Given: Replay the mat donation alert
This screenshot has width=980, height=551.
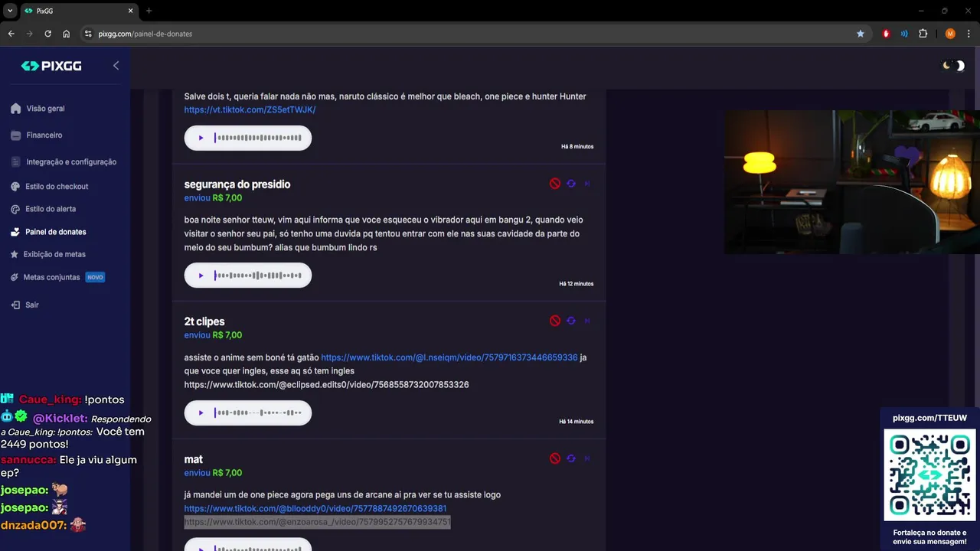Looking at the screenshot, I should 571,458.
